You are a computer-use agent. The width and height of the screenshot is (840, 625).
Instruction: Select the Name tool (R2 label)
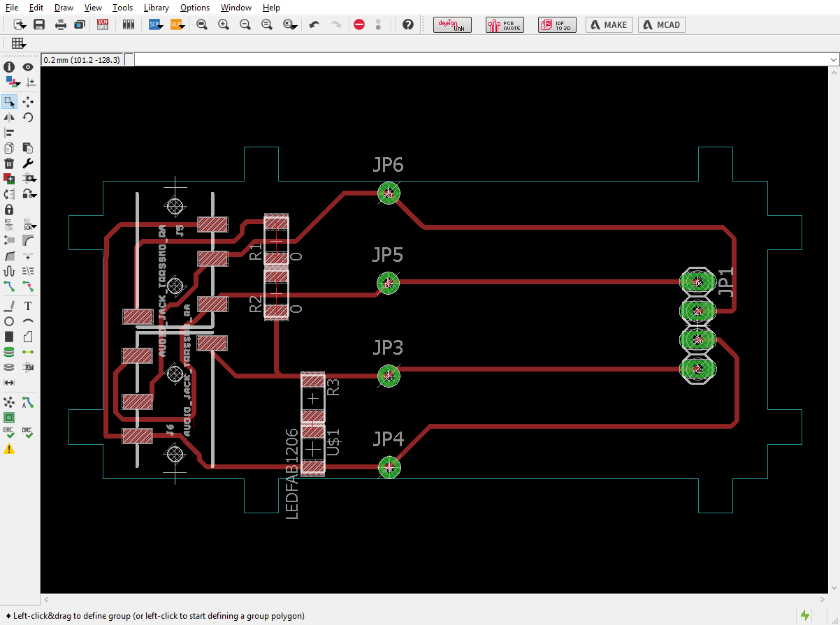[x=9, y=224]
